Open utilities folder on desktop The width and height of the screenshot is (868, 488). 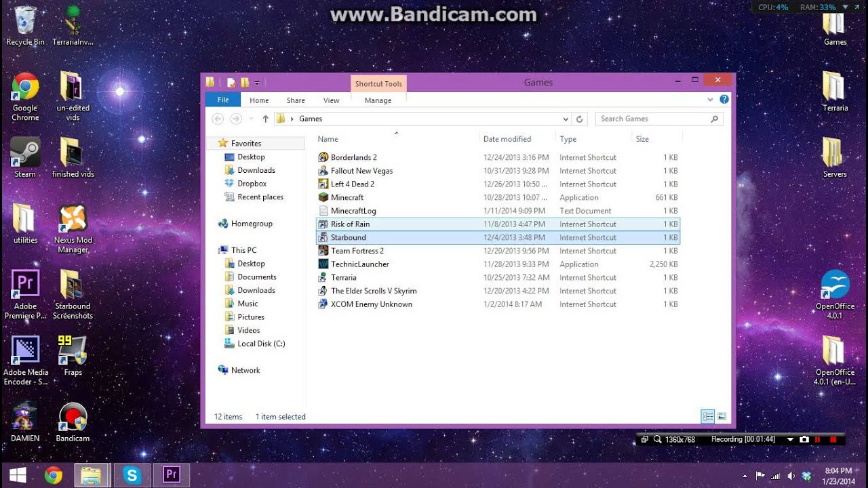coord(25,223)
